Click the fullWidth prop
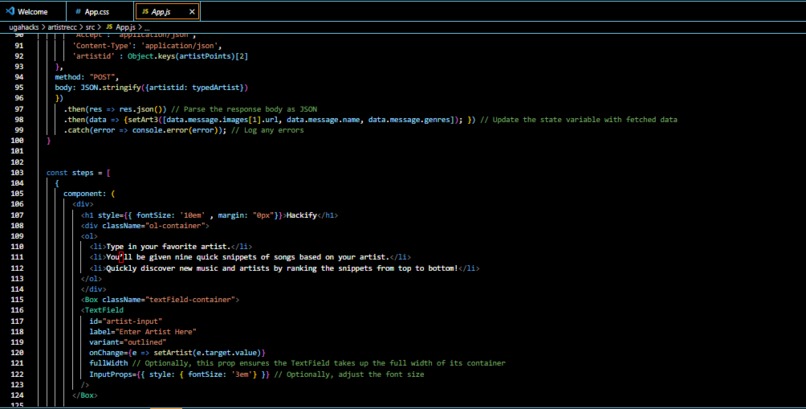 pos(108,363)
